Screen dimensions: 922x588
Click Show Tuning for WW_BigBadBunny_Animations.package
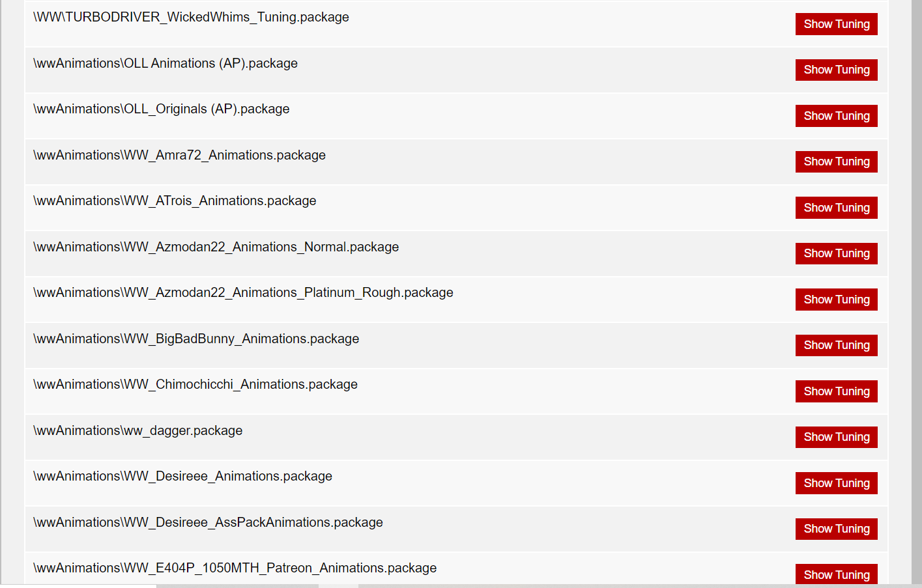(x=836, y=345)
